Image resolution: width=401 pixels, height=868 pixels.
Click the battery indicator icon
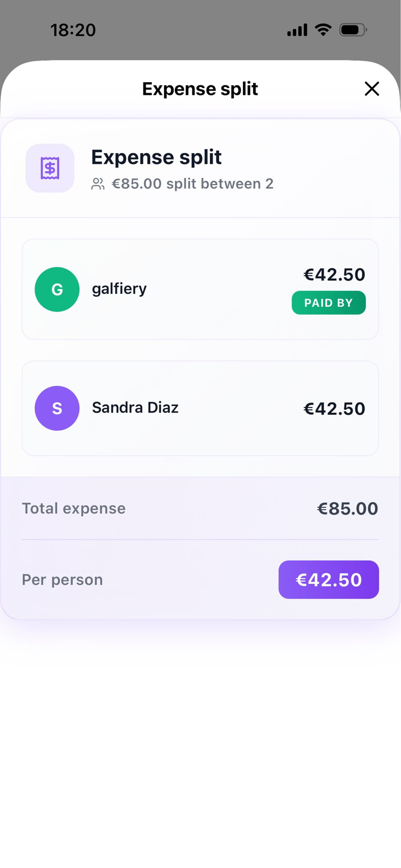click(353, 30)
